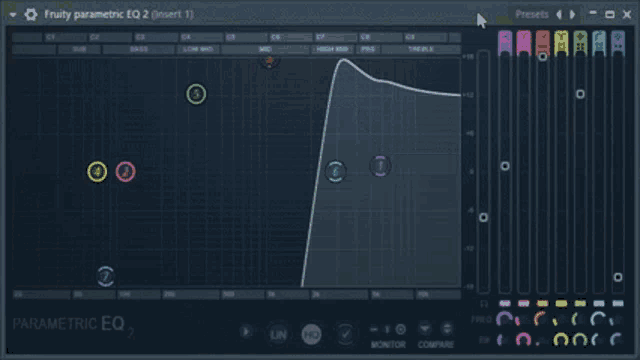
Task: Select the pink band 2 node on graph
Action: tap(125, 171)
